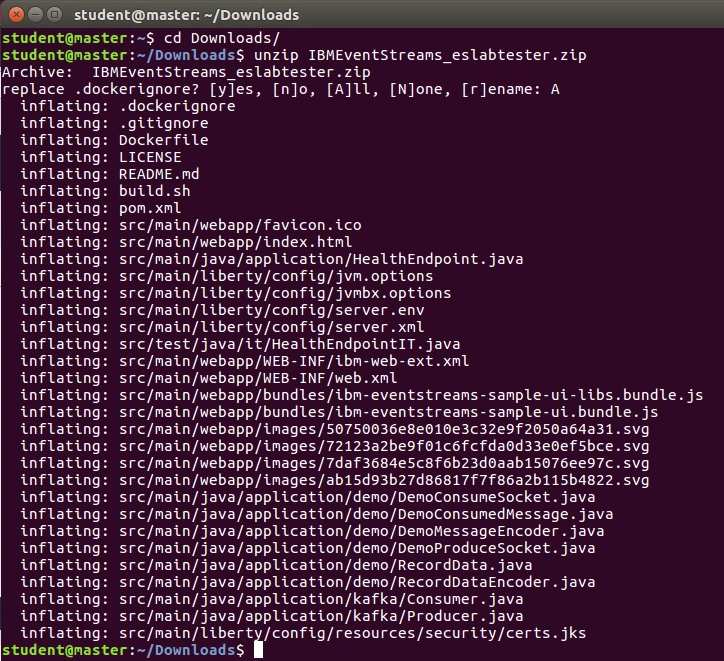
Task: Click the LICENSE filename
Action: (x=150, y=157)
